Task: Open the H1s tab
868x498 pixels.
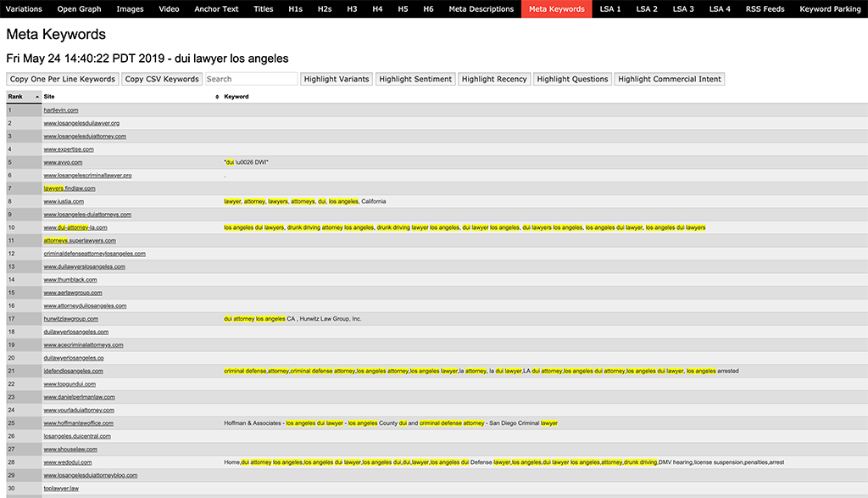Action: [x=296, y=8]
